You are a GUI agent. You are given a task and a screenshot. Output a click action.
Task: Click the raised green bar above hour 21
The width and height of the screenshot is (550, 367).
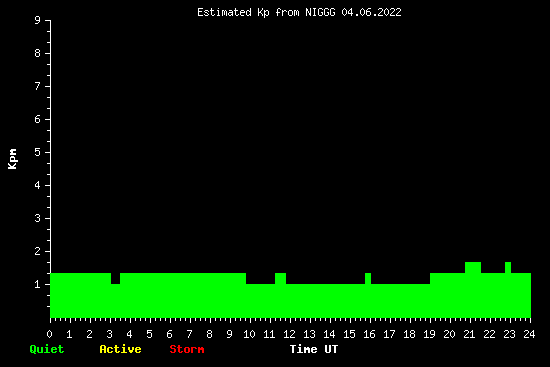473,267
